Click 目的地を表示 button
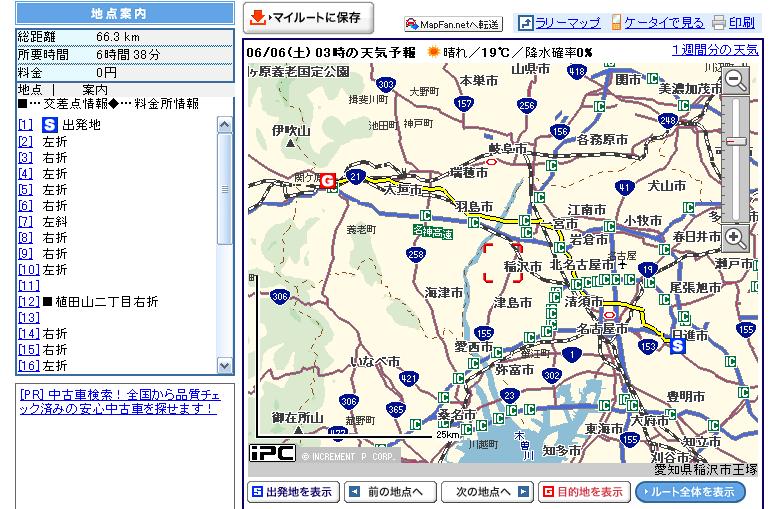782x509 pixels. [x=584, y=492]
